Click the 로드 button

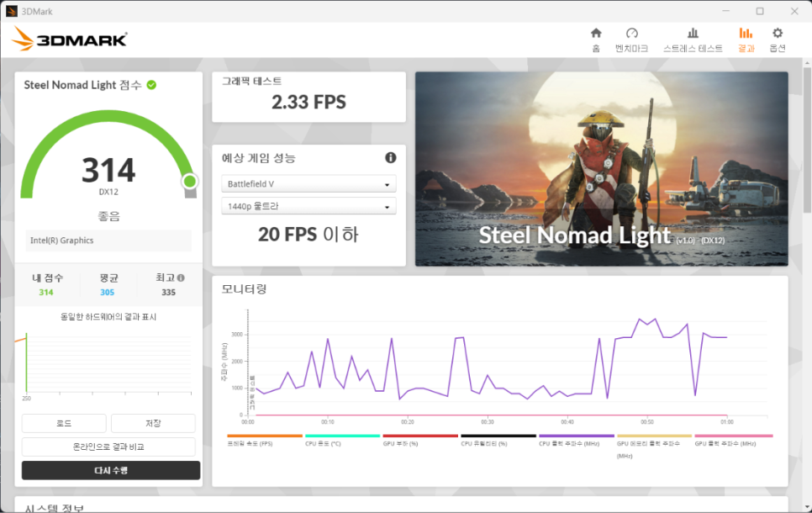[64, 423]
